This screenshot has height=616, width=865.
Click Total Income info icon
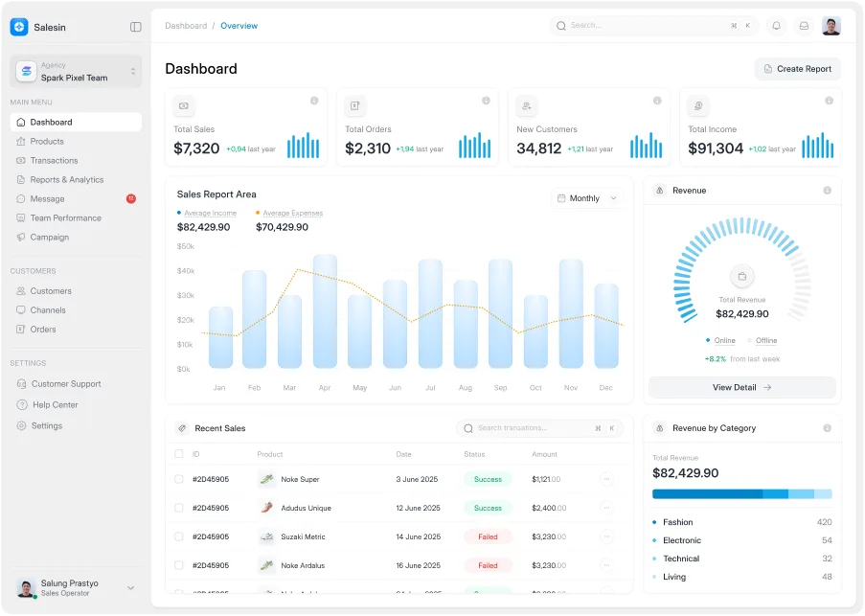click(829, 101)
